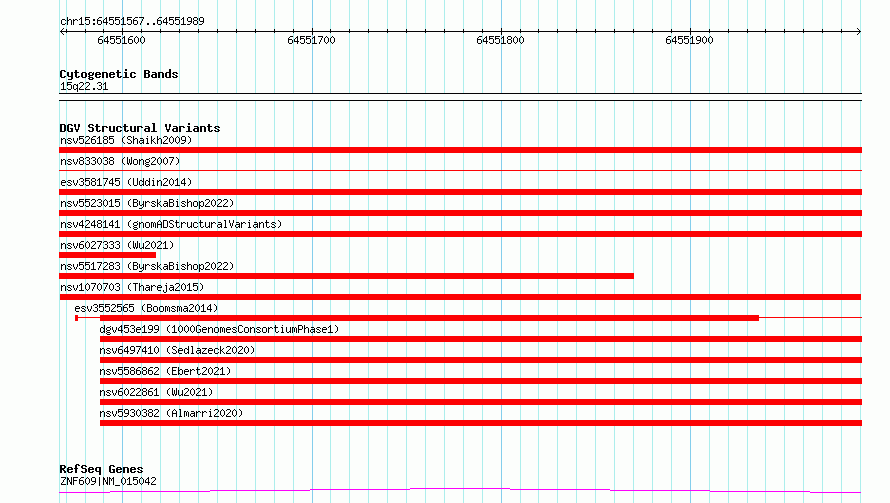Click the 64551700 ruler position
This screenshot has height=503, width=890.
click(311, 40)
